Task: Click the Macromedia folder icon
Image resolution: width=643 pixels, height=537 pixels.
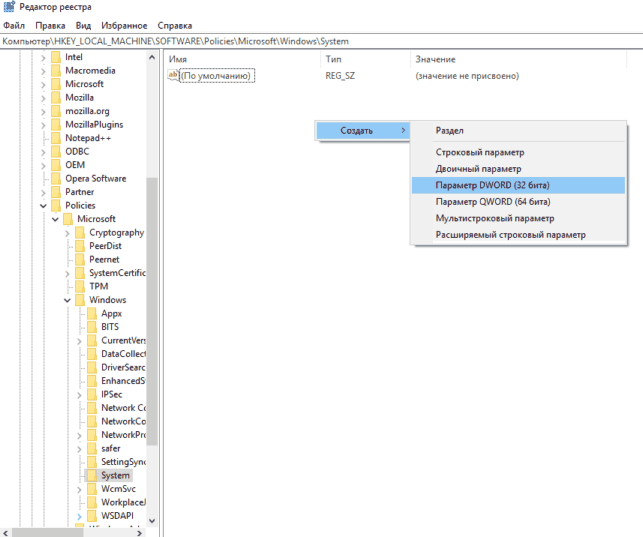Action: click(x=56, y=71)
